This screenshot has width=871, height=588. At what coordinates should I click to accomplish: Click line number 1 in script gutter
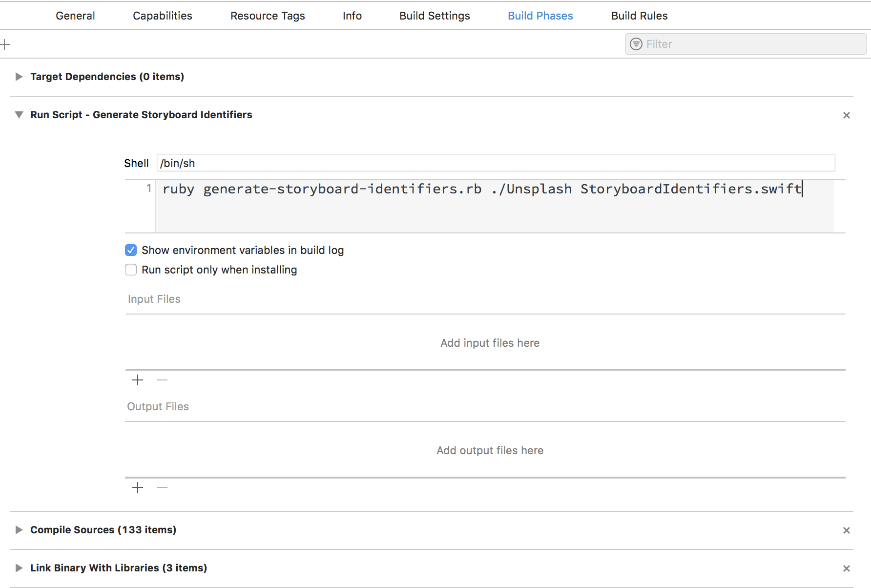[149, 188]
